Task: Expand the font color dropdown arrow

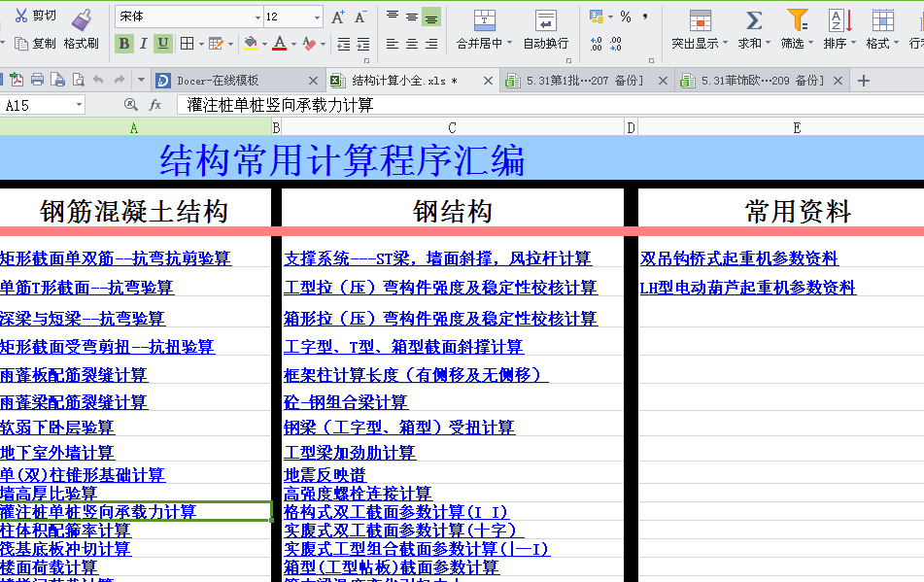Action: coord(293,44)
